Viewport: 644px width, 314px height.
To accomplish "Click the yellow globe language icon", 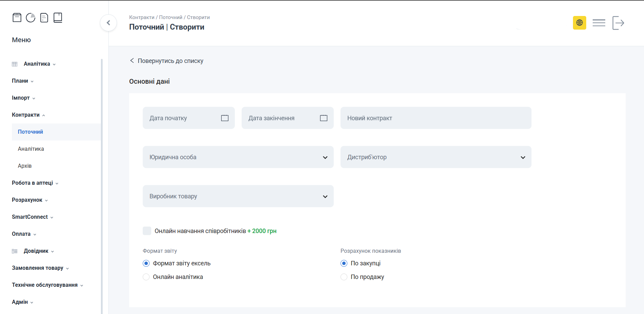I will (x=579, y=23).
